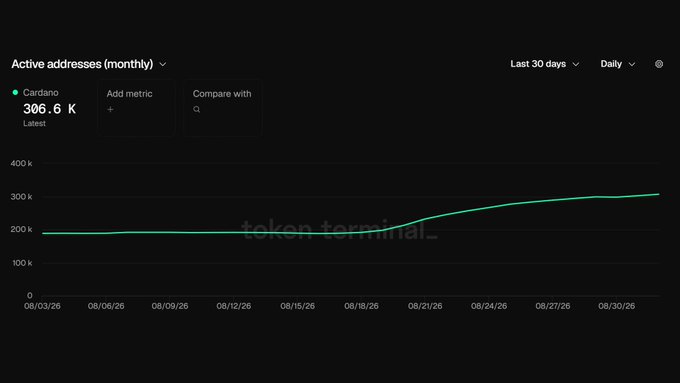Click the 08/09/26 date label
The height and width of the screenshot is (383, 680).
170,306
